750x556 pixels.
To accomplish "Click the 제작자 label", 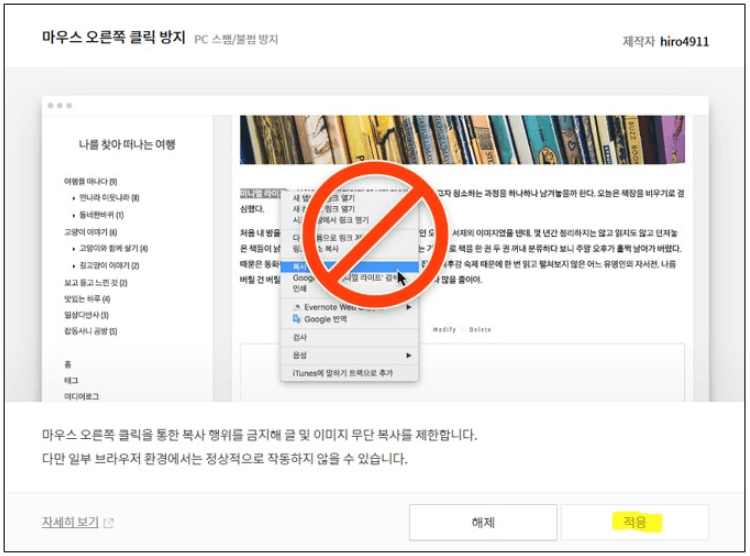I will pos(639,42).
